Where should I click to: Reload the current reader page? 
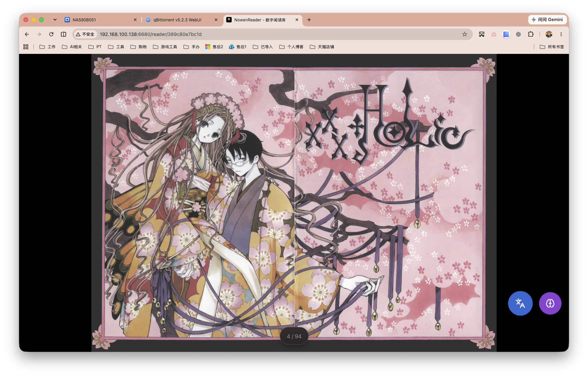coord(51,34)
